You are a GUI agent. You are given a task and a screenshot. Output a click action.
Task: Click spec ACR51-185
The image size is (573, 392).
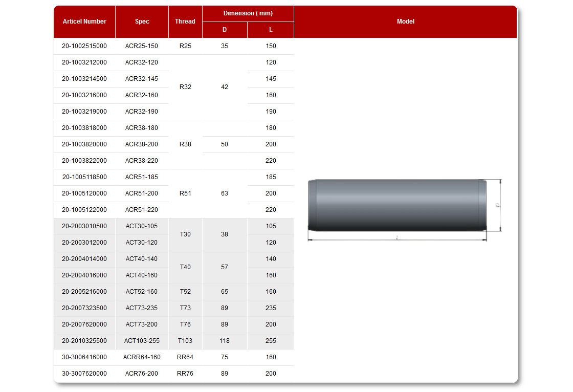tap(142, 177)
